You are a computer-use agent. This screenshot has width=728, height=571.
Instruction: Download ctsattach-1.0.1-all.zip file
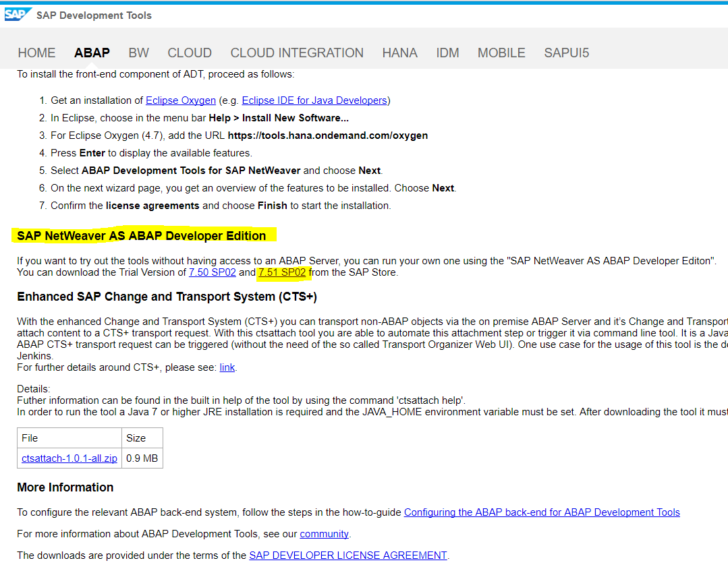pos(69,458)
